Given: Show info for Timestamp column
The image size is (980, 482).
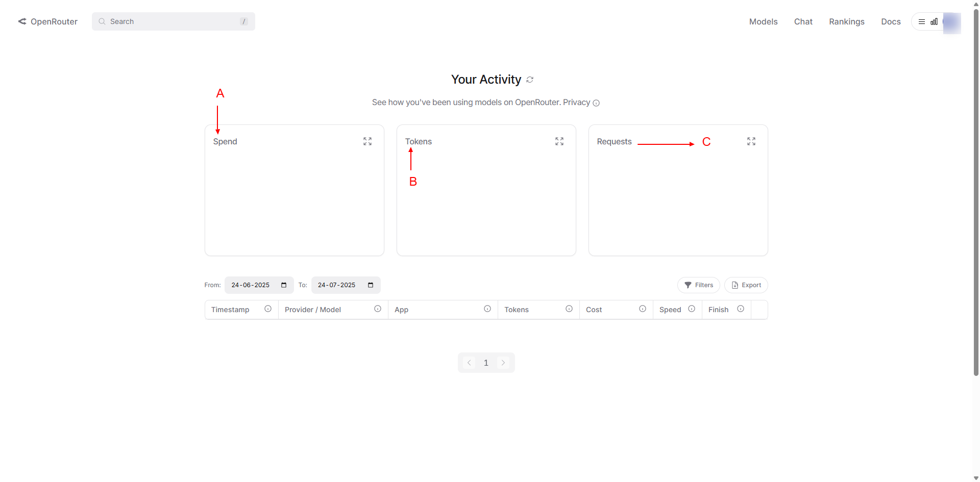Looking at the screenshot, I should [x=268, y=309].
